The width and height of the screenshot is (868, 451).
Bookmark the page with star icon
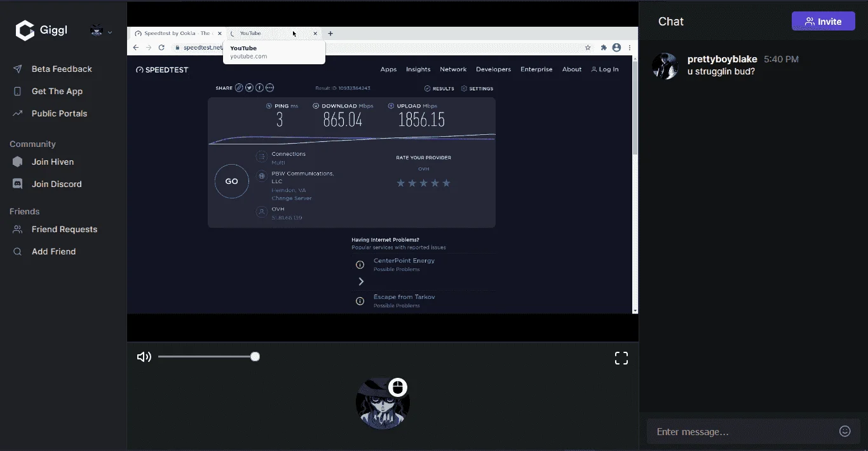point(588,48)
